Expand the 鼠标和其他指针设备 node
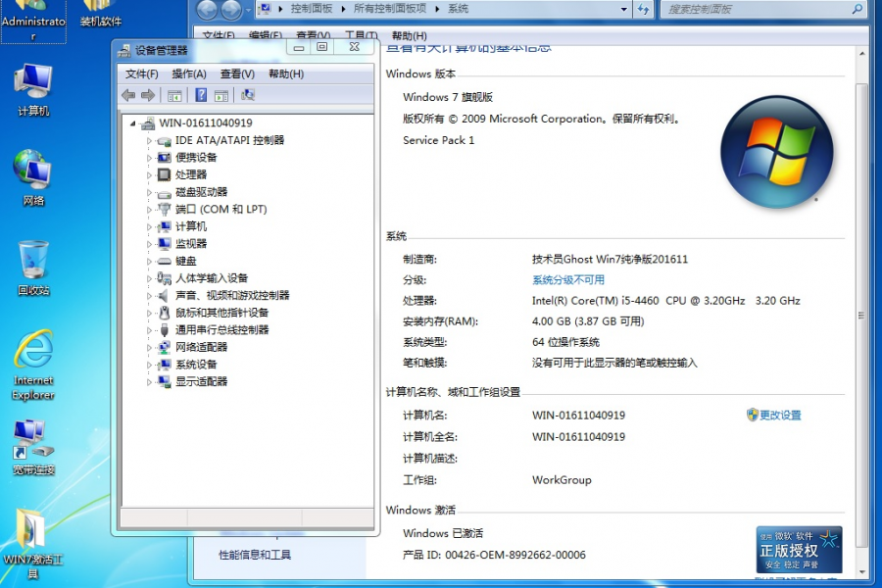882x588 pixels. pyautogui.click(x=149, y=314)
